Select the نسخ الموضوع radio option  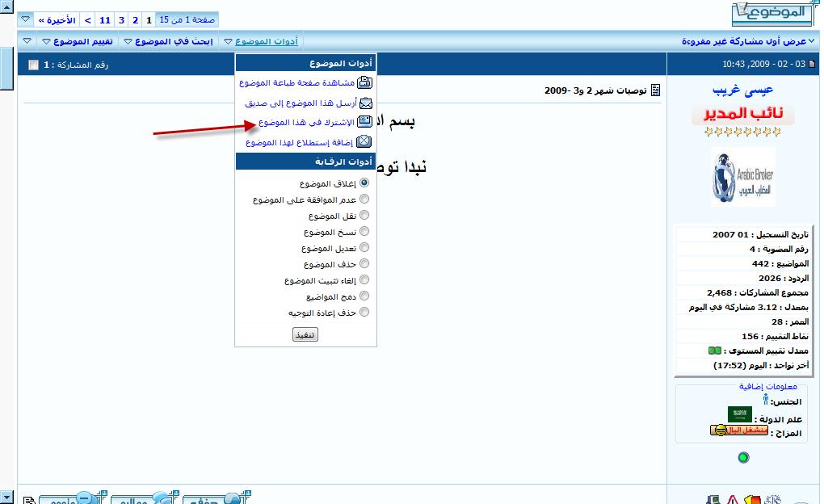point(364,232)
